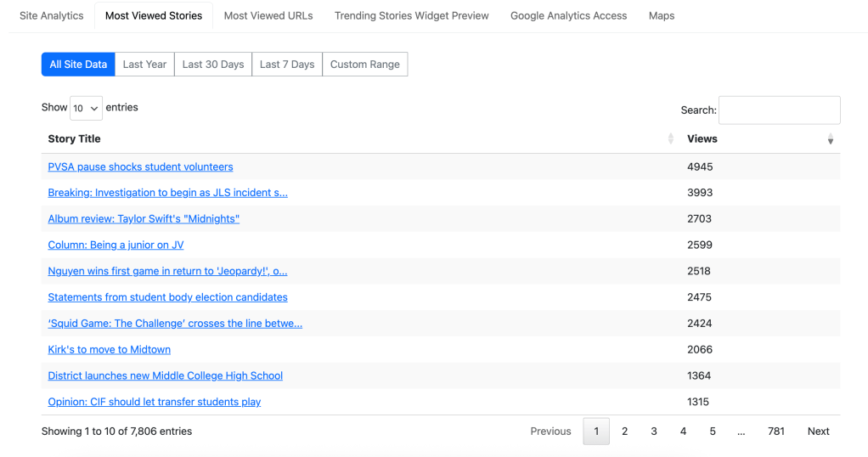The height and width of the screenshot is (457, 868).
Task: Go to page 2 of results
Action: pyautogui.click(x=625, y=432)
